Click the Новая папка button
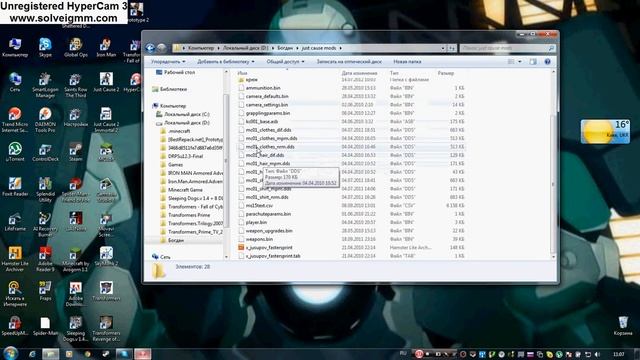This screenshot has width=640, height=360. coord(407,62)
